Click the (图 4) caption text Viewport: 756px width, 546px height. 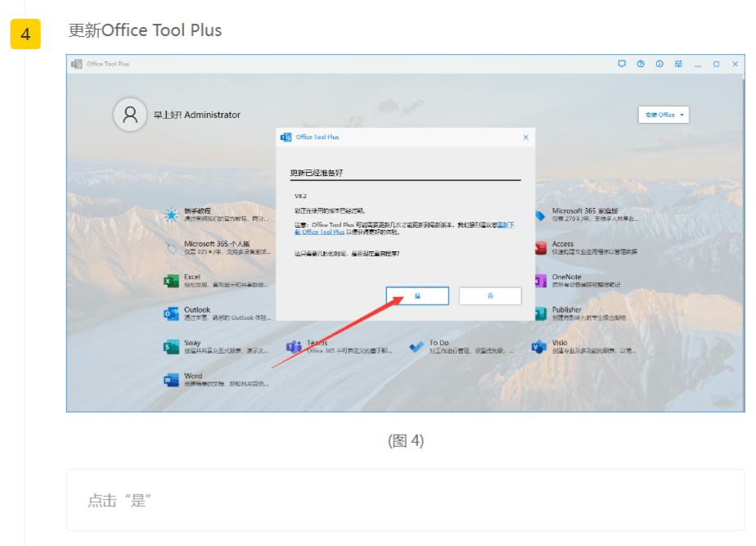(406, 441)
